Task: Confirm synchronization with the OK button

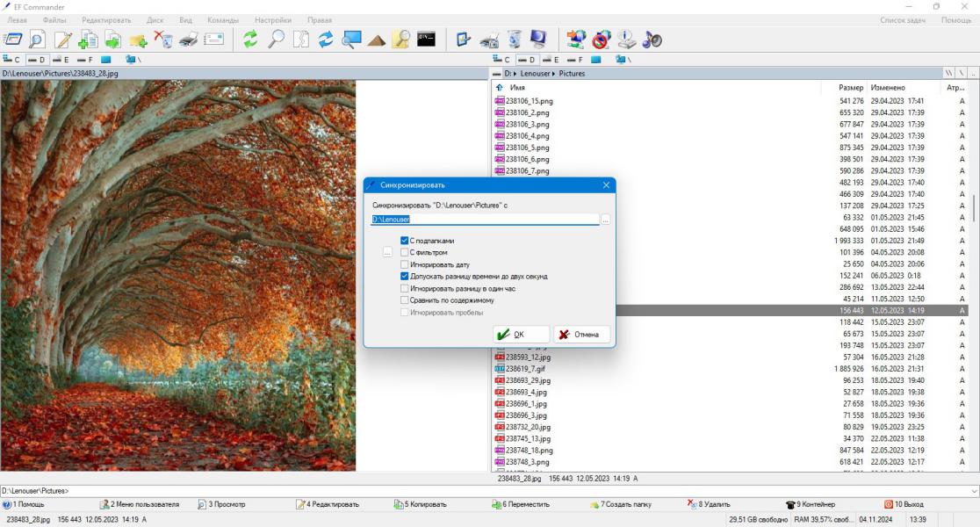Action: pyautogui.click(x=522, y=335)
